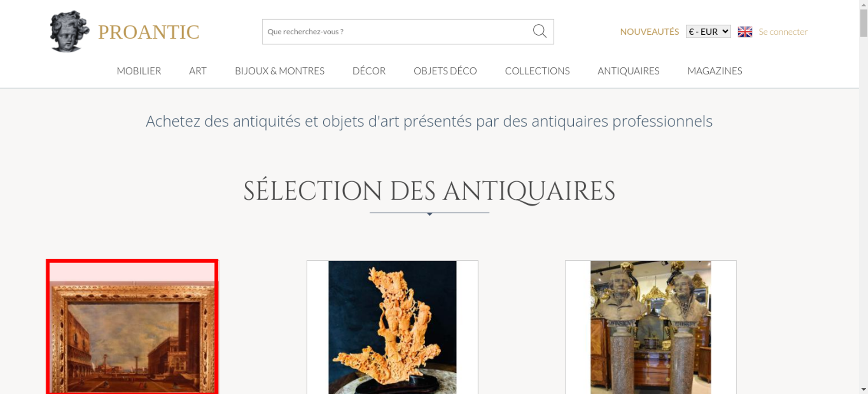Open the Venice painting thumbnail
The image size is (868, 394).
pyautogui.click(x=132, y=327)
